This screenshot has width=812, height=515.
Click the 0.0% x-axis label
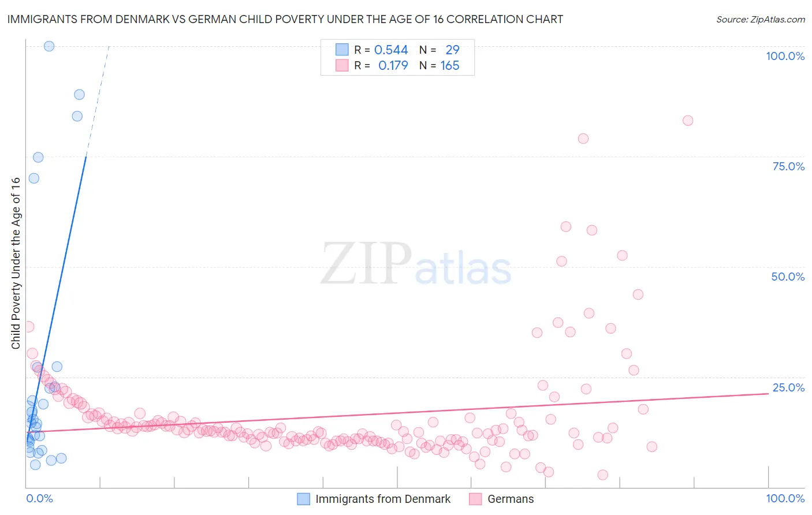coord(39,498)
